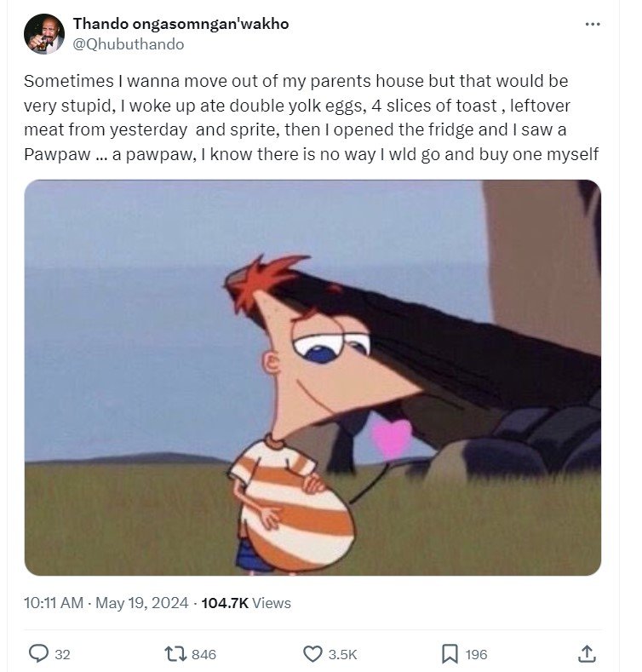The height and width of the screenshot is (672, 642).
Task: Click the 196 bookmarks count
Action: coord(476,654)
